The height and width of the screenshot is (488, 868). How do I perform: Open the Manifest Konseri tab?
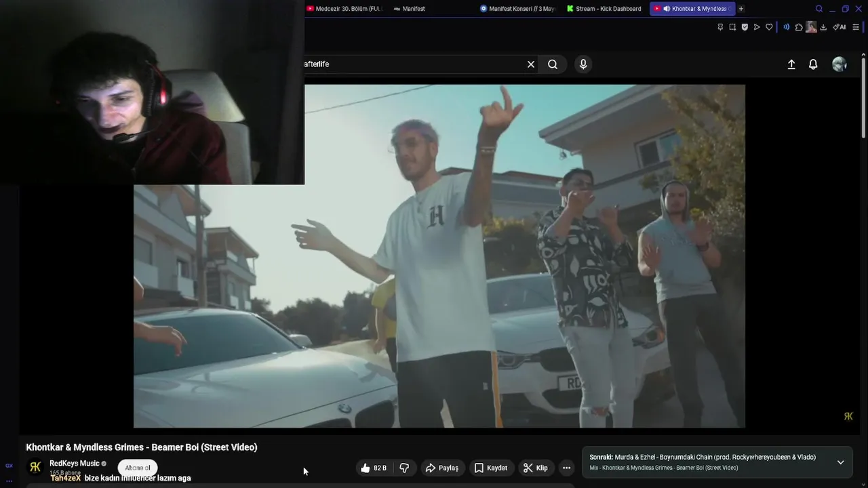[517, 9]
